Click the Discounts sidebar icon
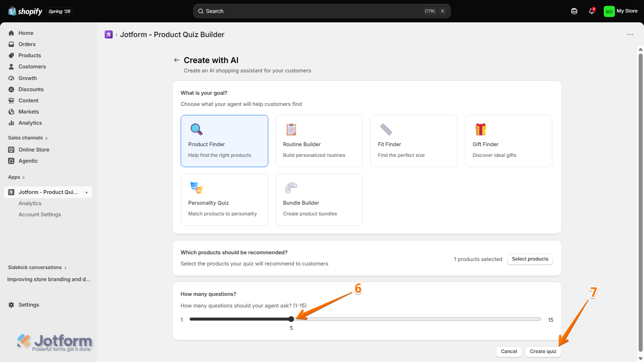This screenshot has width=644, height=362. pyautogui.click(x=12, y=89)
